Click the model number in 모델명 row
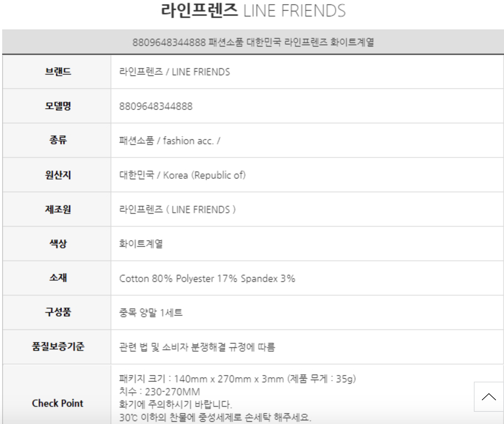 pos(156,106)
